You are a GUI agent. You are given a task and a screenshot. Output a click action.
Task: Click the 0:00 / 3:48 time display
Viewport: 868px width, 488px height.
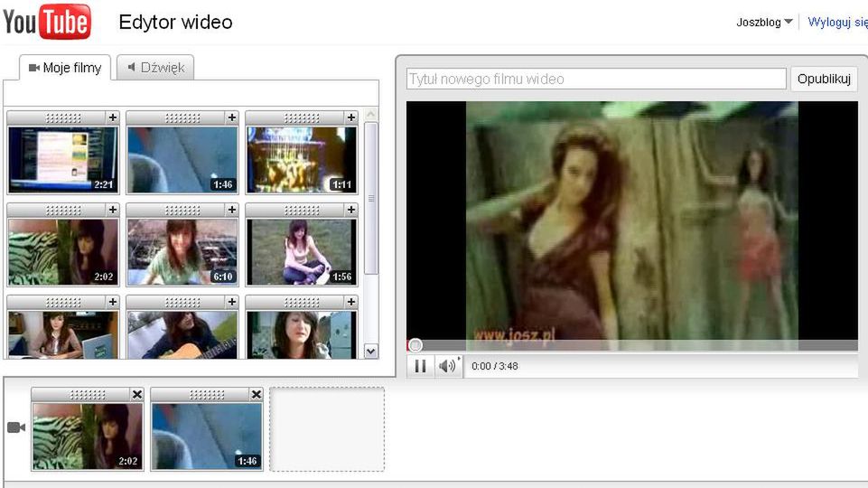click(495, 366)
